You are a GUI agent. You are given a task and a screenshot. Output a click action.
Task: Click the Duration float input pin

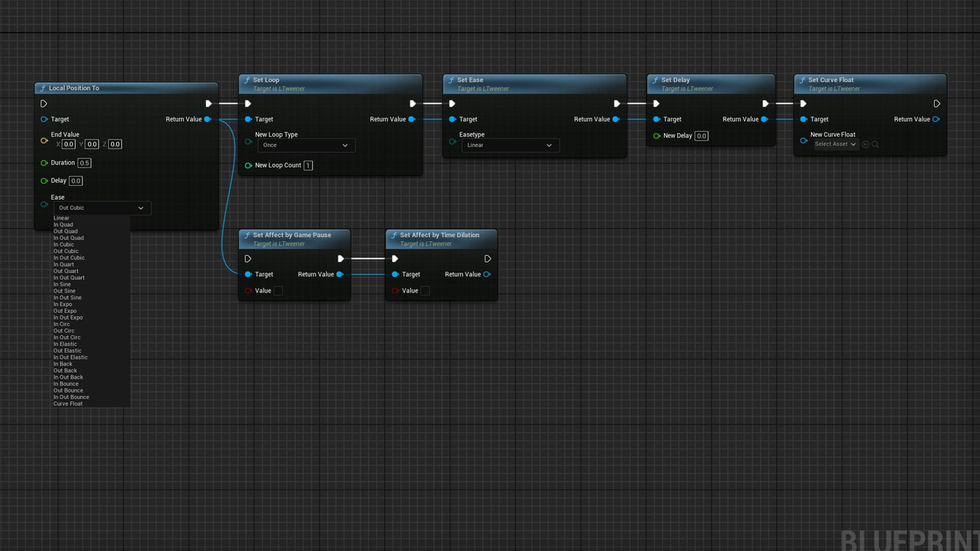click(44, 163)
